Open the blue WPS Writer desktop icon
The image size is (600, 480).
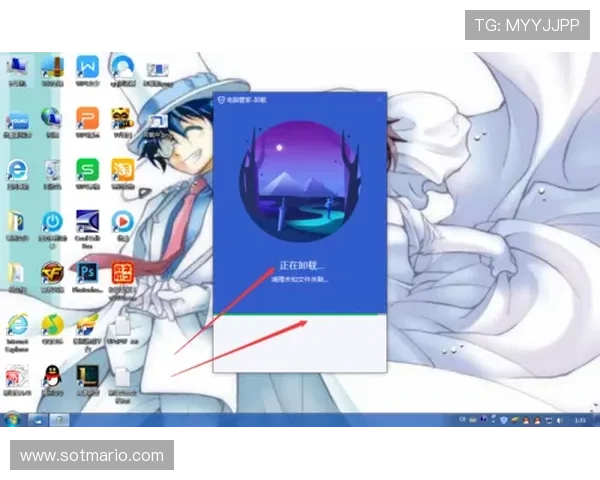[88, 68]
